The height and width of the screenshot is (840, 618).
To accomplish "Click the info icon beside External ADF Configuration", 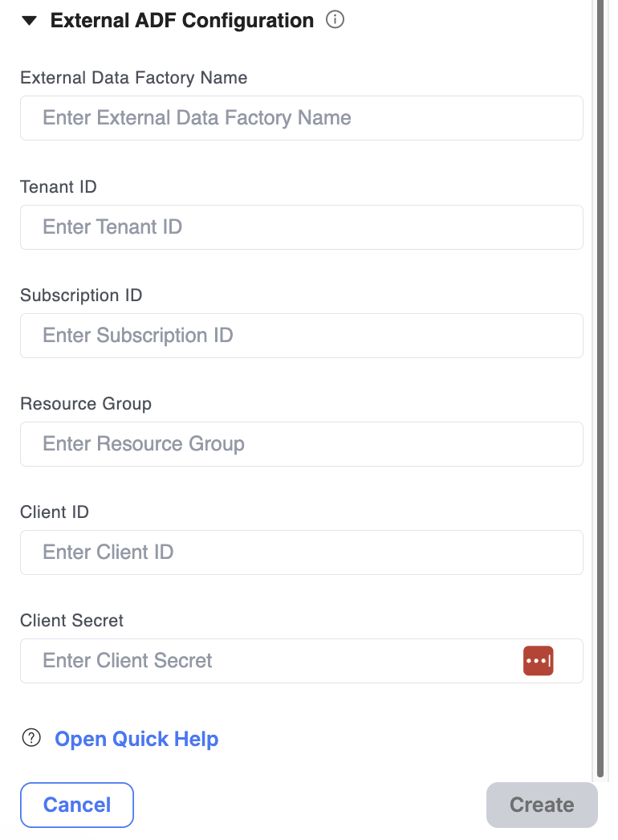I will 335,20.
